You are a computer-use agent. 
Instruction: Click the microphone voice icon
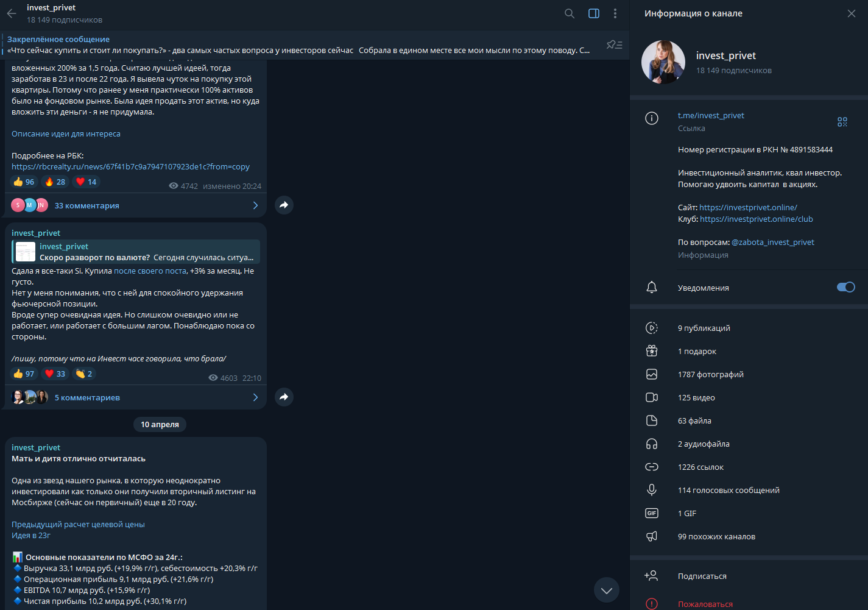[x=652, y=490]
